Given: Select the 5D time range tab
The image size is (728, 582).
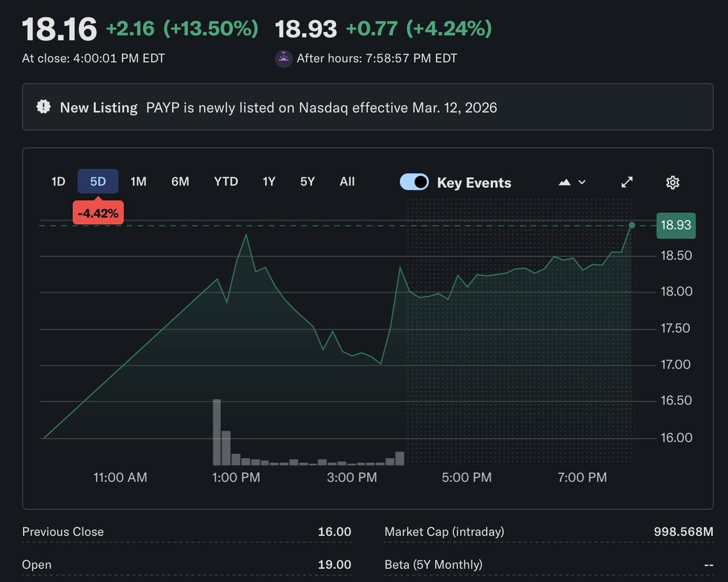Looking at the screenshot, I should [x=98, y=181].
